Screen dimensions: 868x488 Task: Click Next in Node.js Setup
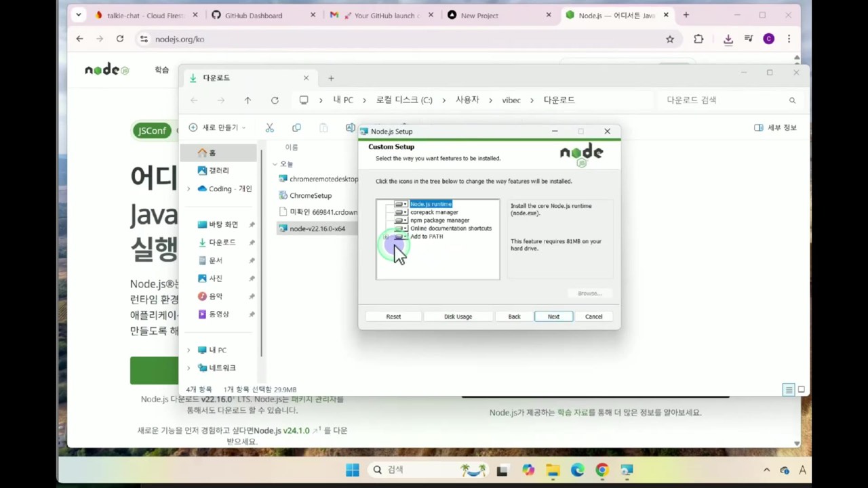tap(553, 317)
